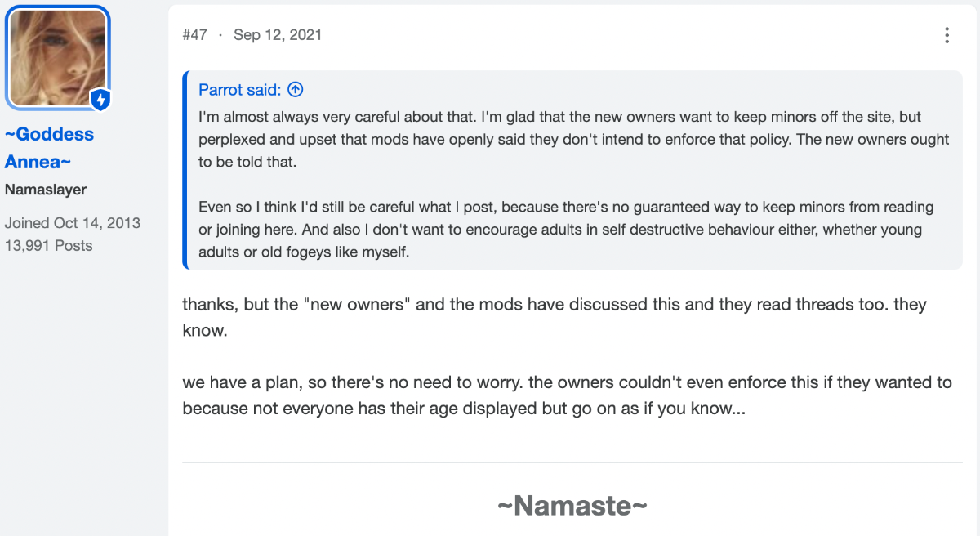
Task: Open the three-dot post options menu
Action: (x=947, y=35)
